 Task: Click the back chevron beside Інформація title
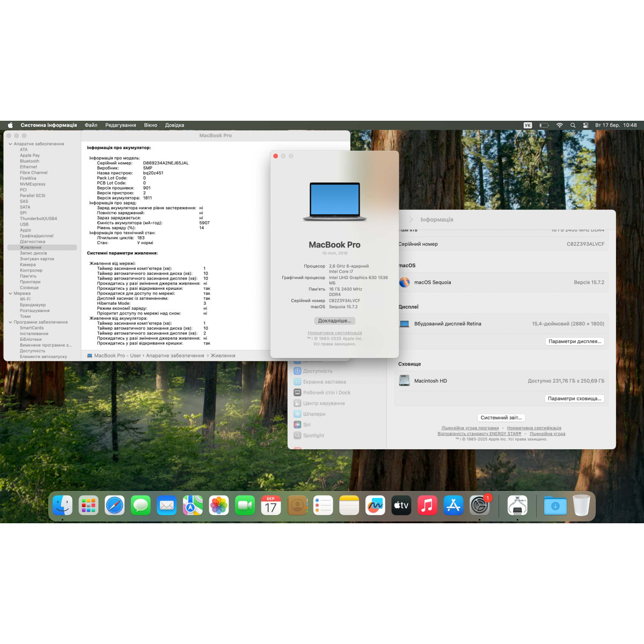tap(411, 219)
